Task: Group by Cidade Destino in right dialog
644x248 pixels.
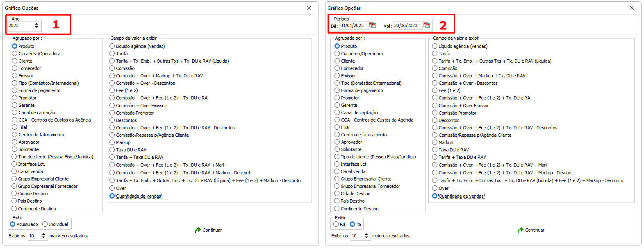Action: coord(353,194)
